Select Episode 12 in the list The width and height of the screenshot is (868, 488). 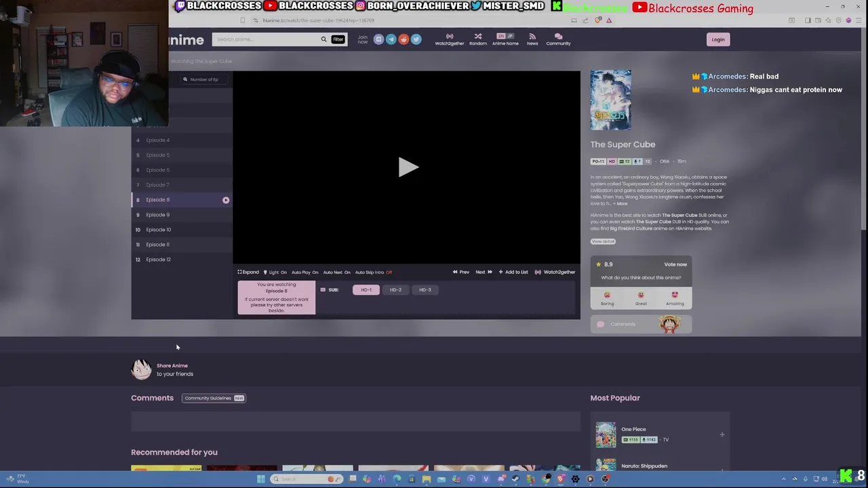point(182,260)
